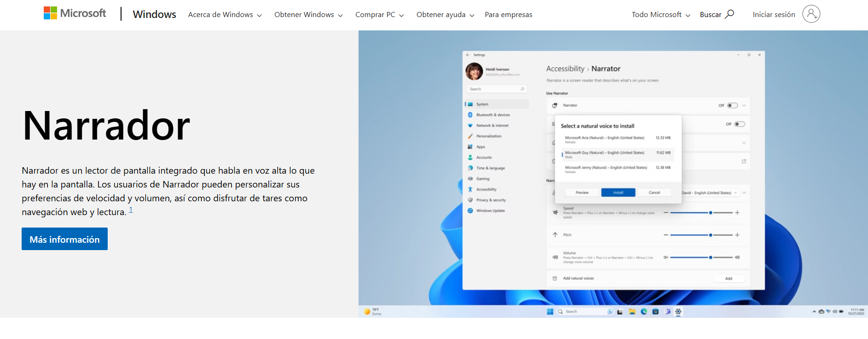This screenshot has width=868, height=339.
Task: Open File Explorer from the taskbar
Action: tap(632, 312)
